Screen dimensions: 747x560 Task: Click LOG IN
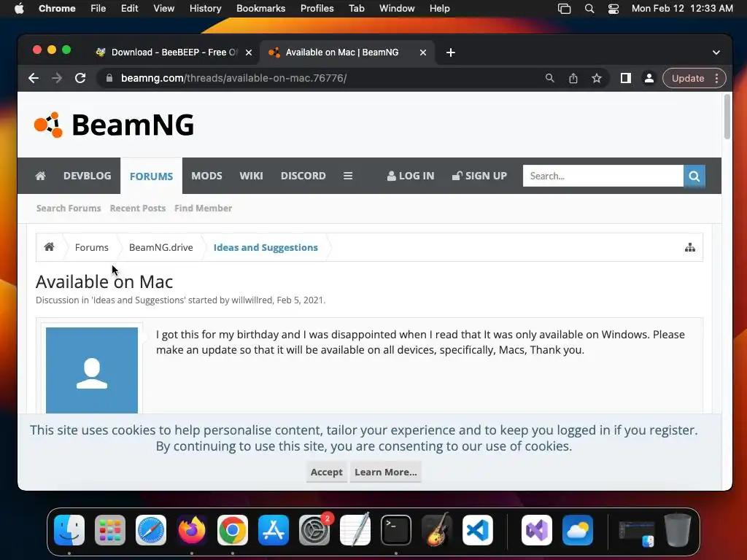click(411, 176)
